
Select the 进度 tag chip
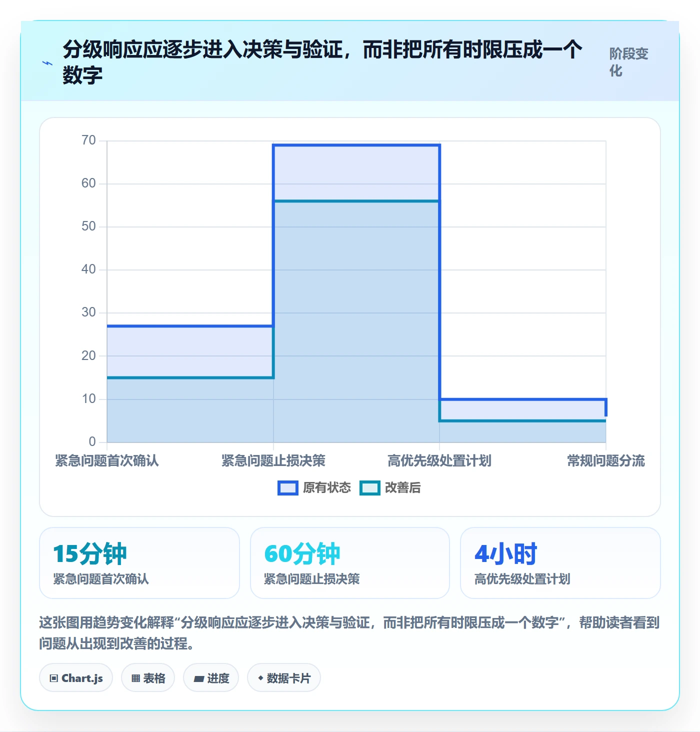pyautogui.click(x=211, y=678)
